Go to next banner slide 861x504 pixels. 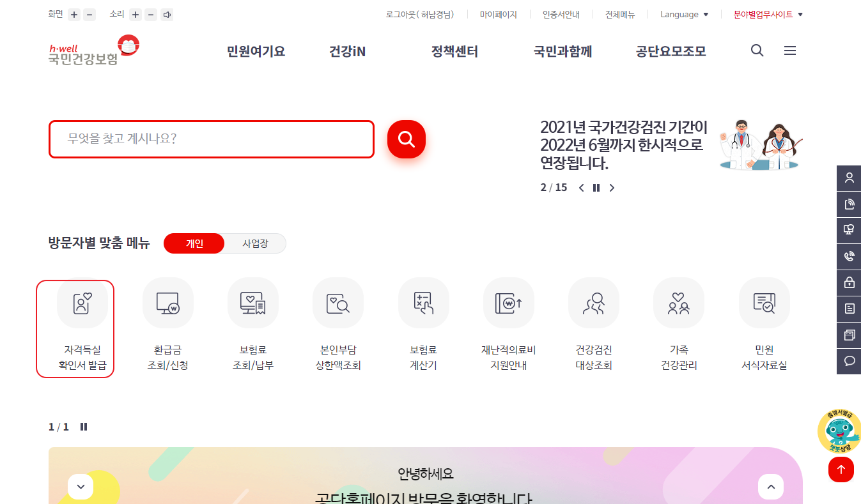(x=612, y=188)
